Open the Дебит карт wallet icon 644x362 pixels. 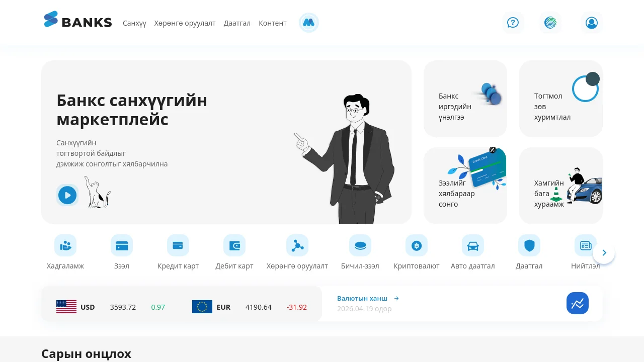pyautogui.click(x=234, y=245)
